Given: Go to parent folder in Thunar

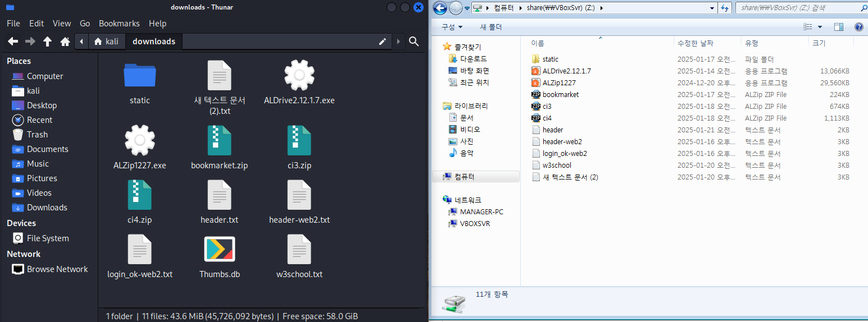Looking at the screenshot, I should [x=48, y=42].
